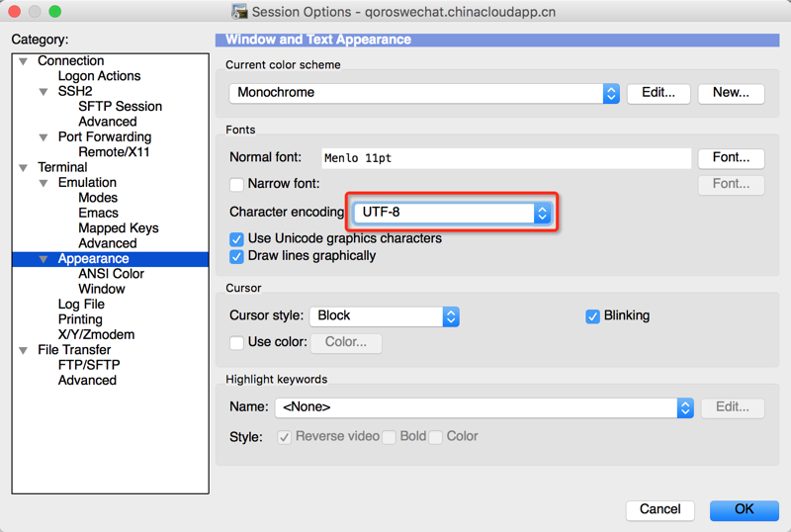Select Window under Appearance

[x=102, y=289]
